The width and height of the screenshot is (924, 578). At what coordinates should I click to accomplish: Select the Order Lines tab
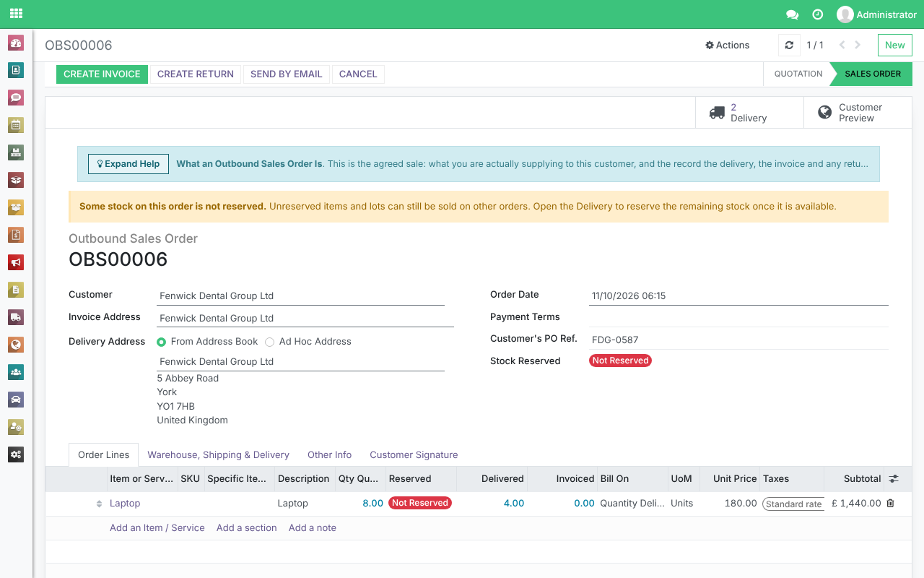104,455
